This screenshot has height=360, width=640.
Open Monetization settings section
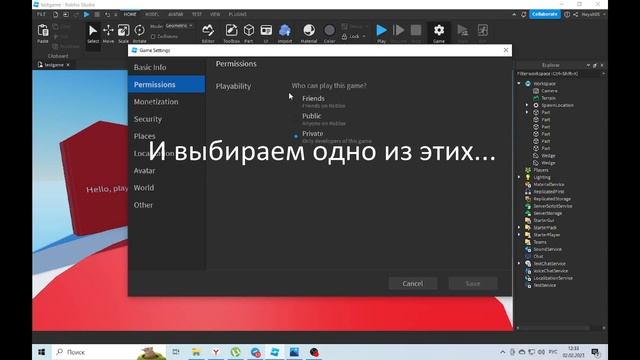tap(167, 102)
